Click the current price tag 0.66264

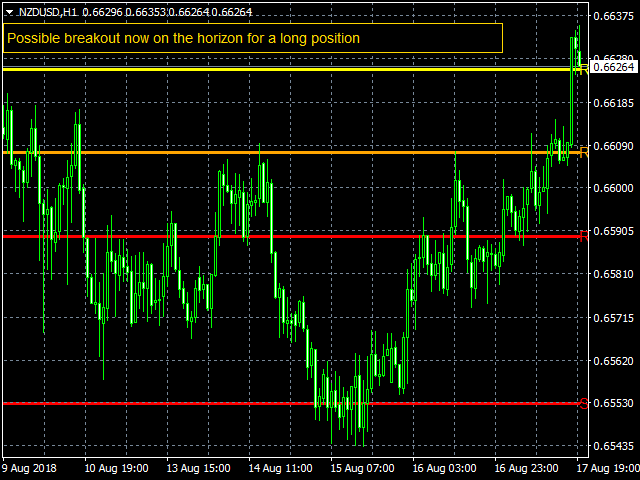click(613, 67)
